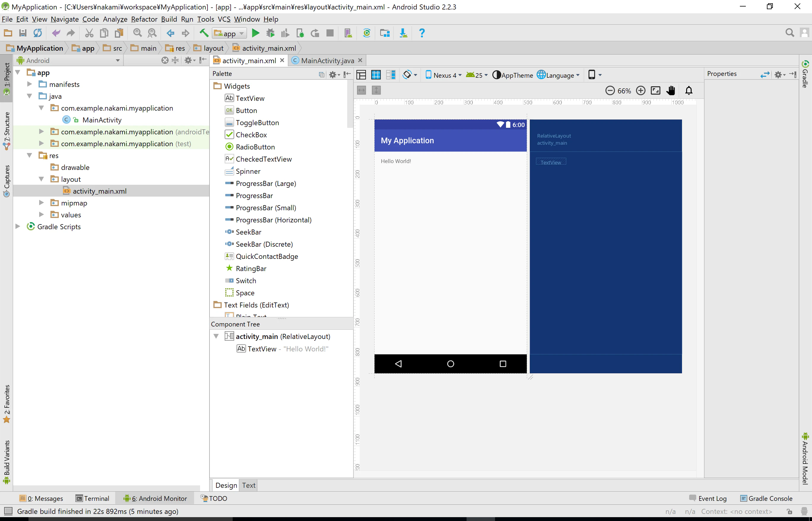This screenshot has height=521, width=812.
Task: Switch to the MainActivity.java tab
Action: point(327,60)
